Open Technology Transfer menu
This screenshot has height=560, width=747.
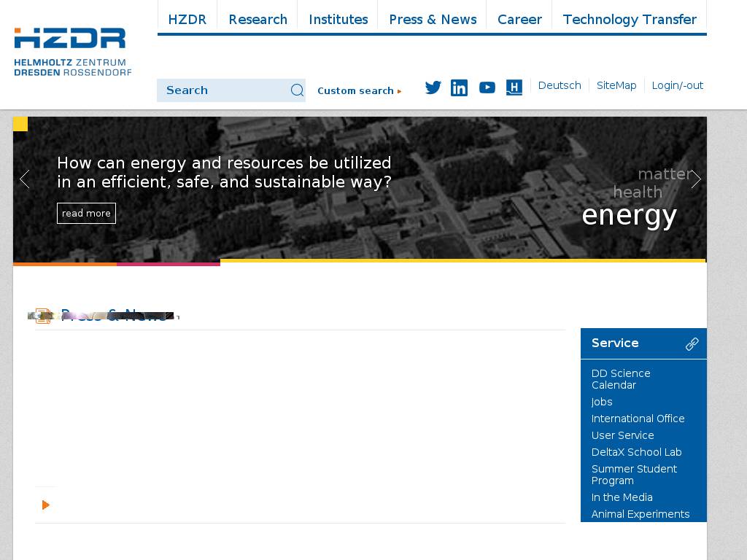click(x=629, y=20)
